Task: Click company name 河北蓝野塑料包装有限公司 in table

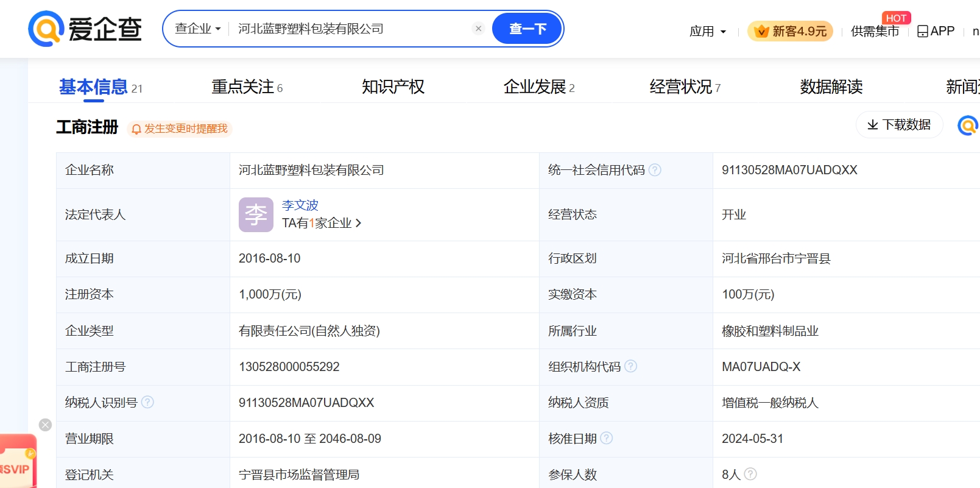Action: [311, 170]
